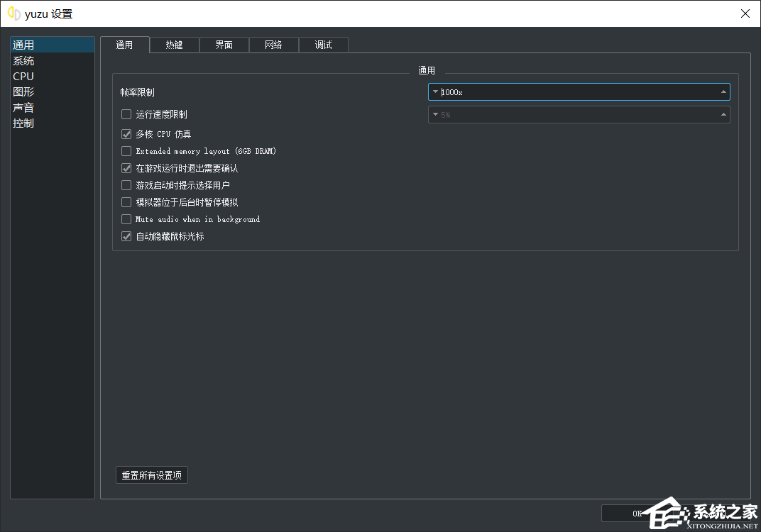Switch to the 界面 tab
761x532 pixels.
click(224, 45)
